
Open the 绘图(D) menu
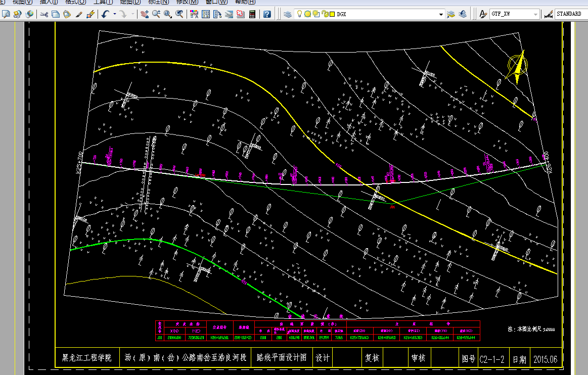130,2
